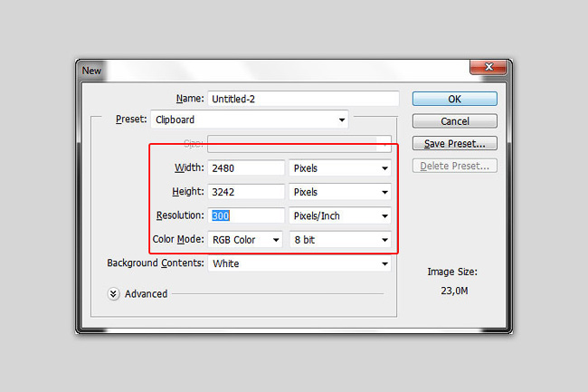Viewport: 588px width, 392px height.
Task: Open the Color Mode dropdown (RGB Color)
Action: tap(245, 240)
